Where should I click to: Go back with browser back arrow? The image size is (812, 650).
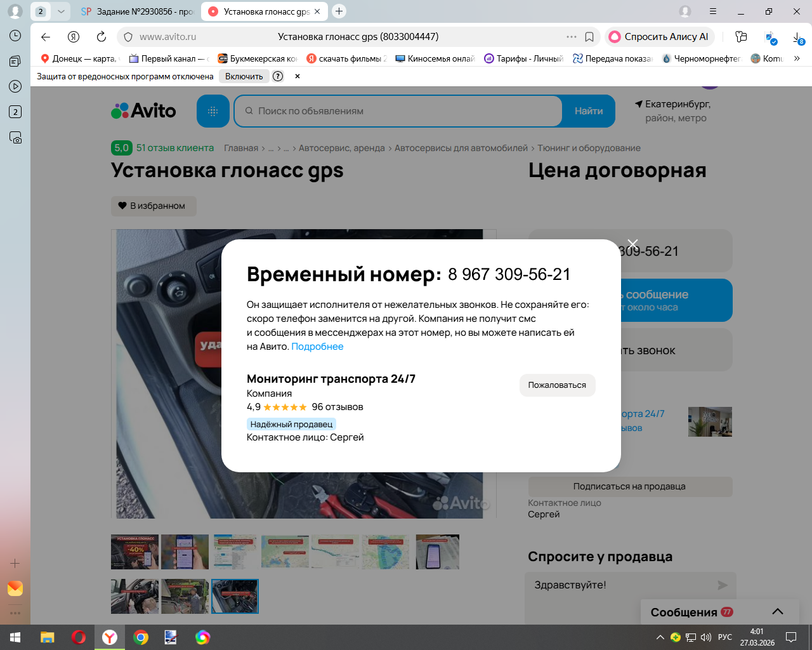46,37
